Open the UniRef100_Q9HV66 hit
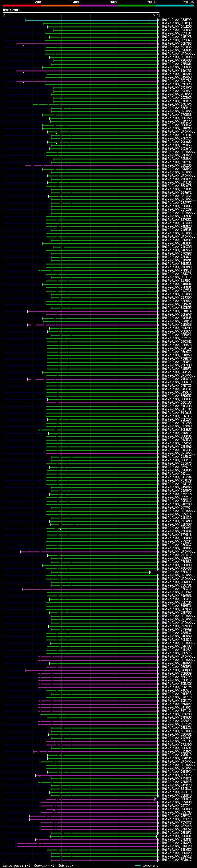Viewport: 197px width, 868px height. [x=177, y=612]
